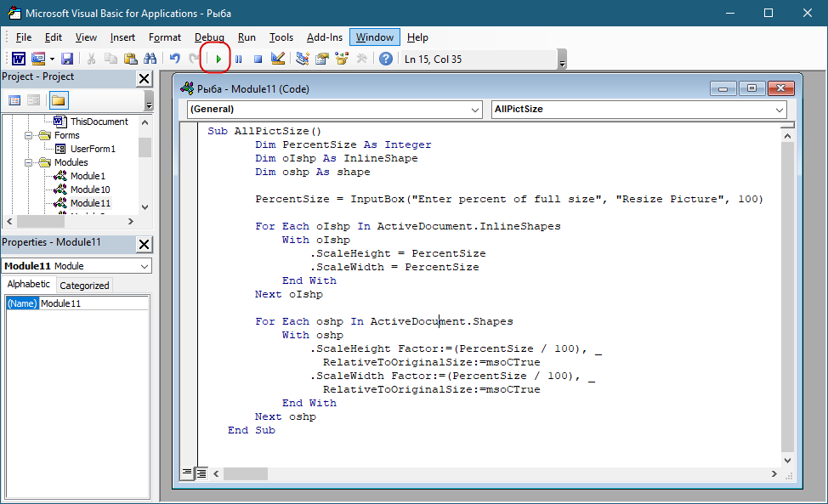Open the Object Browser icon
The height and width of the screenshot is (504, 828).
[x=342, y=59]
